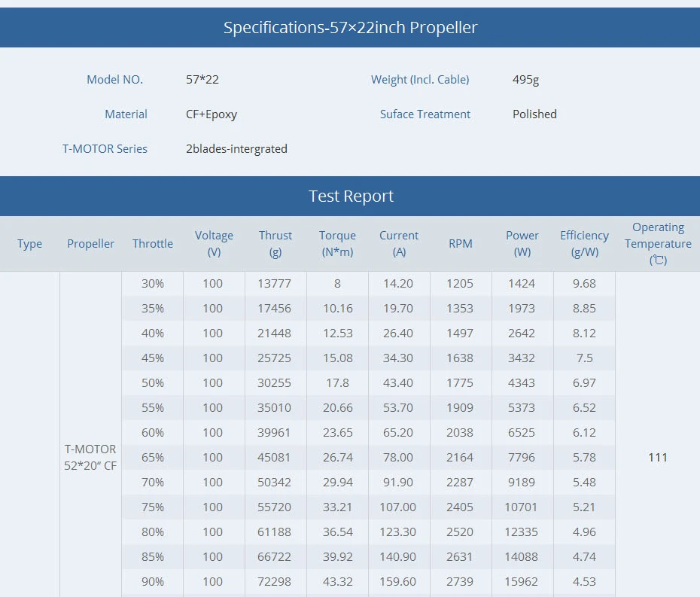Click the RPM column header
The image size is (700, 597).
click(x=460, y=244)
